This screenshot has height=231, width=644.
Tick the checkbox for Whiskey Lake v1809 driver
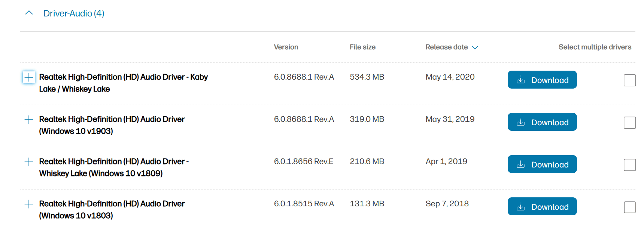point(629,165)
